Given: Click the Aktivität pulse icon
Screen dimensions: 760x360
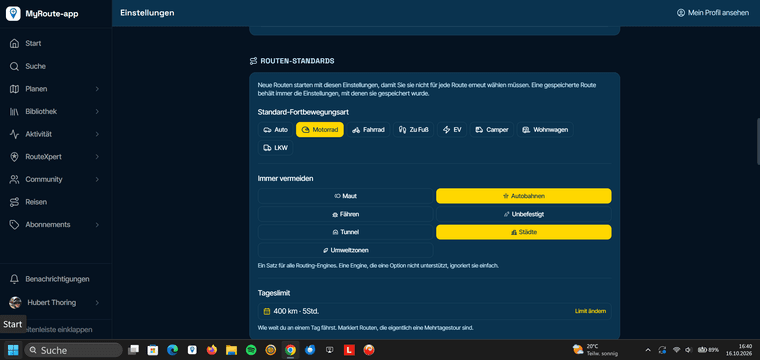Looking at the screenshot, I should (x=15, y=134).
